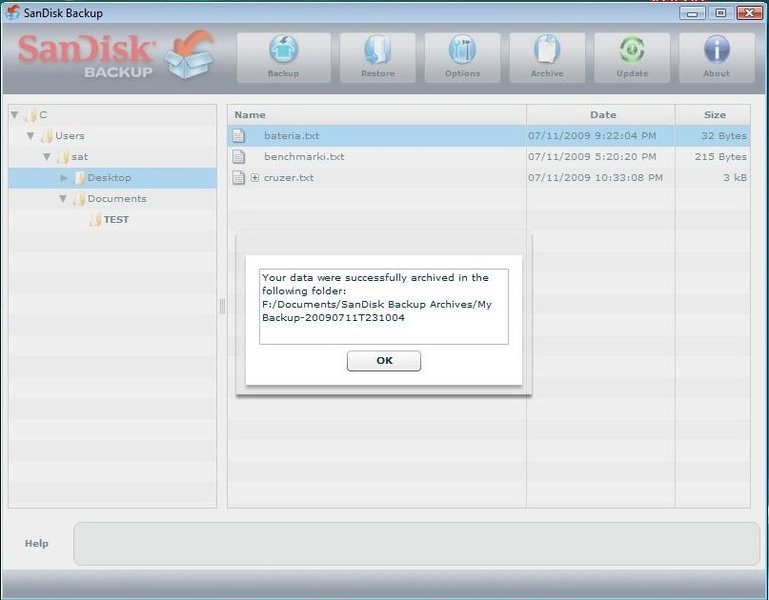The width and height of the screenshot is (769, 600).
Task: Sort files by Size column header
Action: pyautogui.click(x=713, y=115)
